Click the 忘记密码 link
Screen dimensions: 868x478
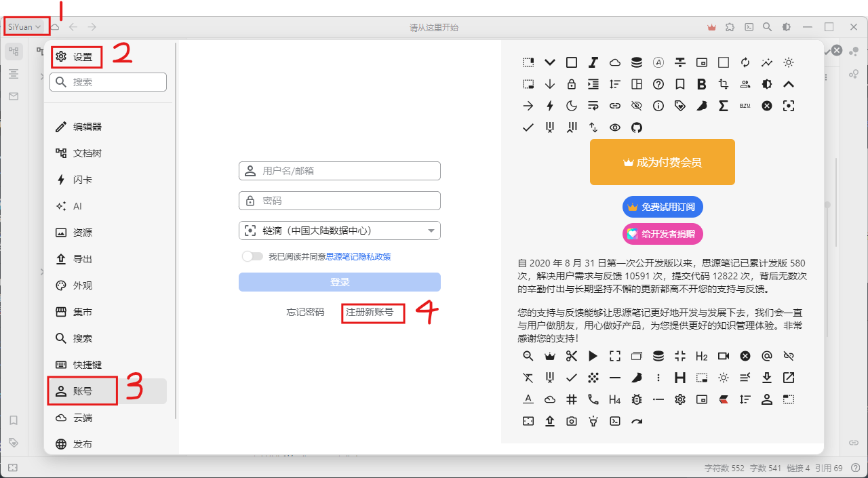(x=305, y=313)
